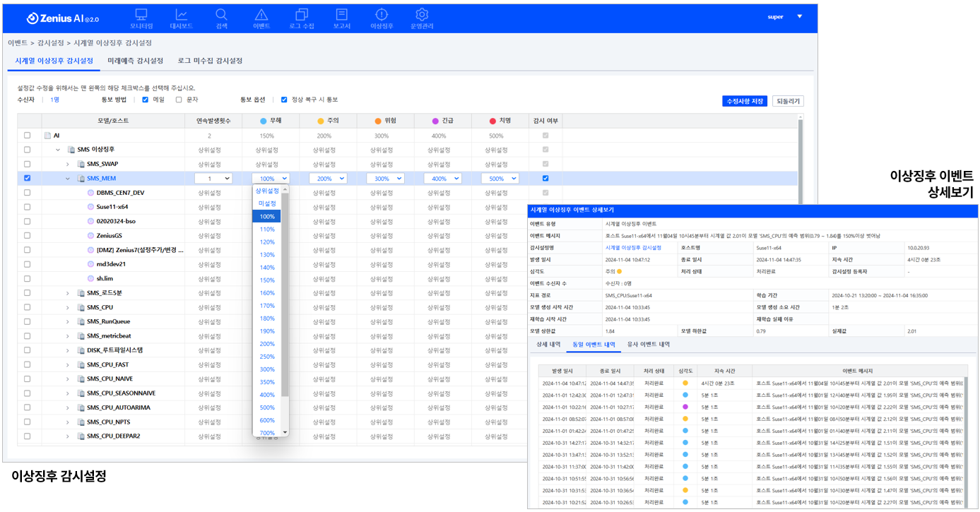Click the 수정사항 저장 button
This screenshot has height=512, width=980.
coord(745,101)
